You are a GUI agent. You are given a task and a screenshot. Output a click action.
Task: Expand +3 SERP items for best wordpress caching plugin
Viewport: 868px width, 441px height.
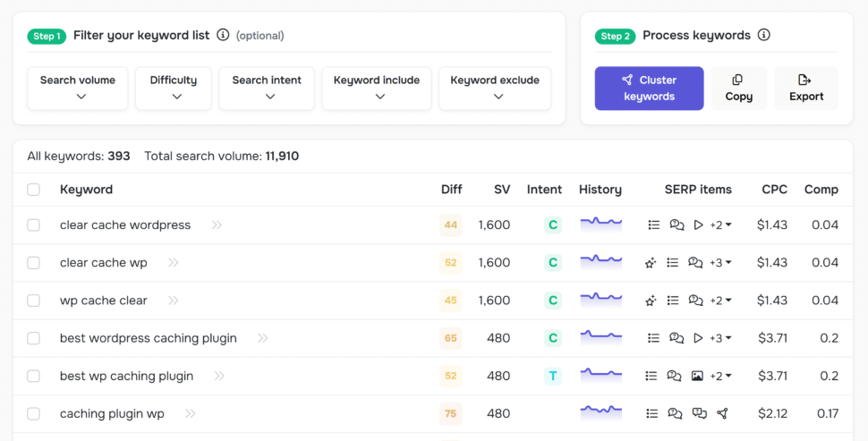tap(720, 338)
